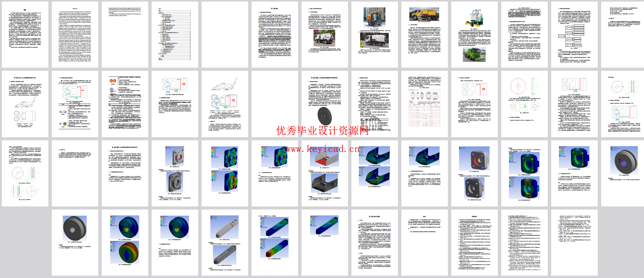The image size is (644, 278).
Task: Click the red watermark text 优秀毕业设计资源网
Action: click(322, 131)
